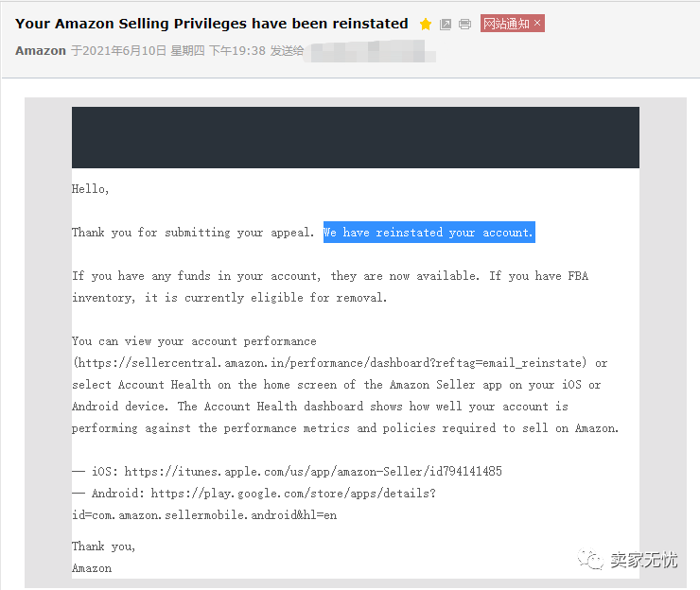Viewport: 700px width, 590px height.
Task: Open the sellercentral.amazon.in performance dashboard link
Action: (330, 363)
